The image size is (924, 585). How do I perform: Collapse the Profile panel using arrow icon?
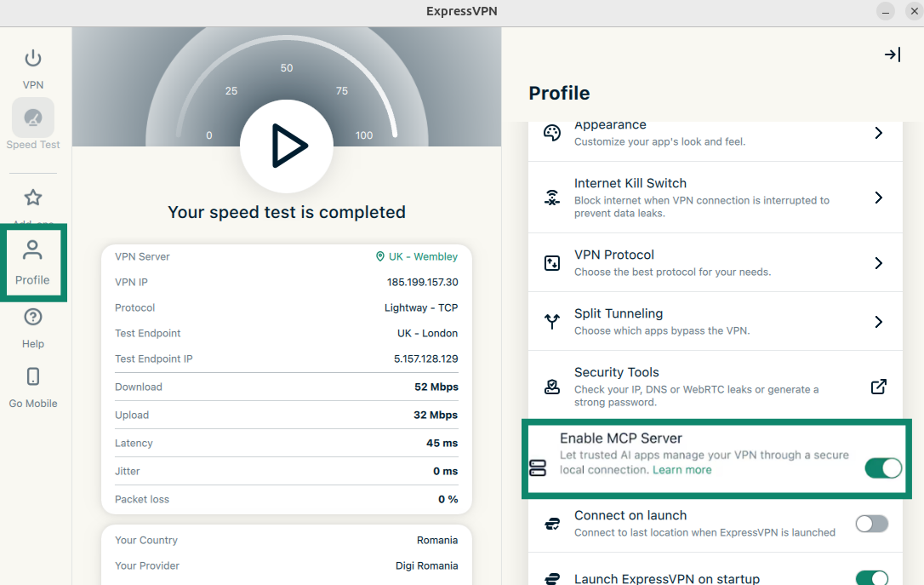pos(892,54)
